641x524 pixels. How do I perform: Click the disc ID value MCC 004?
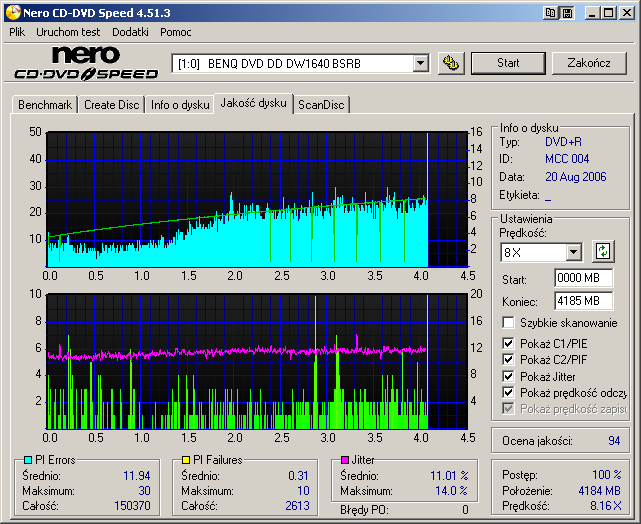[x=567, y=159]
